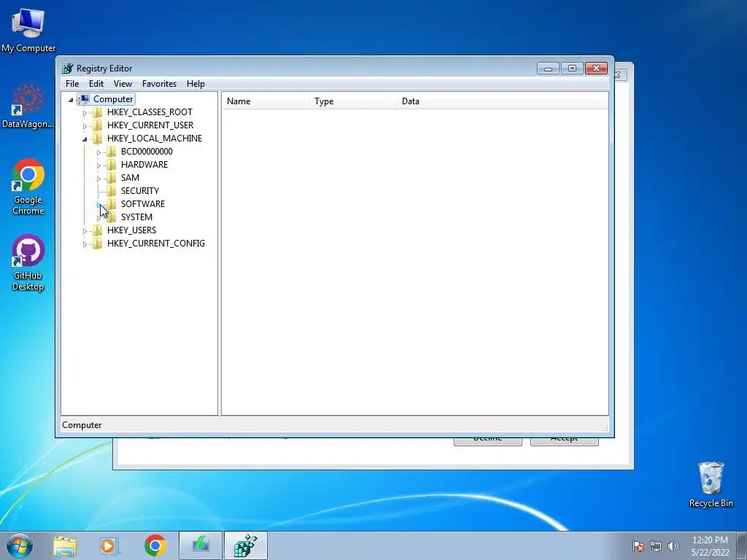Select the SECURITY key label
Viewport: 747px width, 560px height.
(140, 191)
